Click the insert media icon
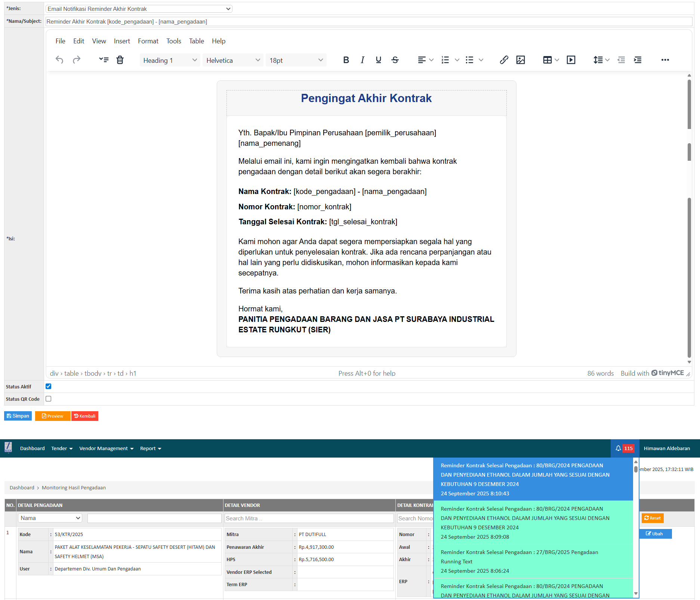The height and width of the screenshot is (600, 700). pyautogui.click(x=571, y=60)
